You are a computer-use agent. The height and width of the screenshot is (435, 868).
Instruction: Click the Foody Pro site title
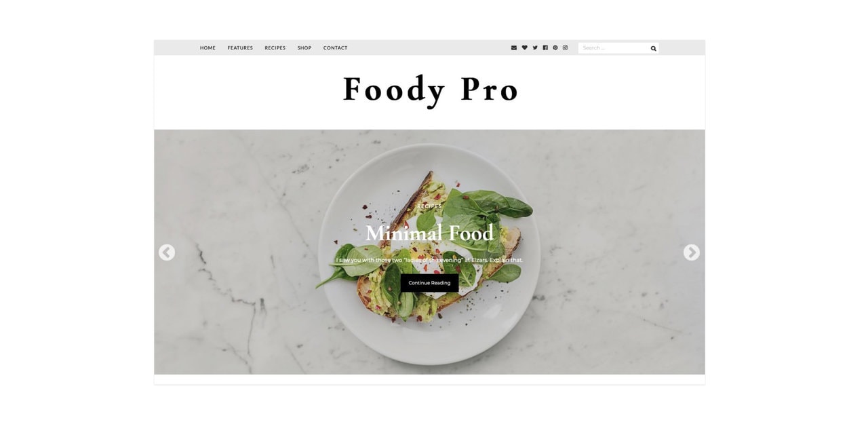tap(431, 90)
